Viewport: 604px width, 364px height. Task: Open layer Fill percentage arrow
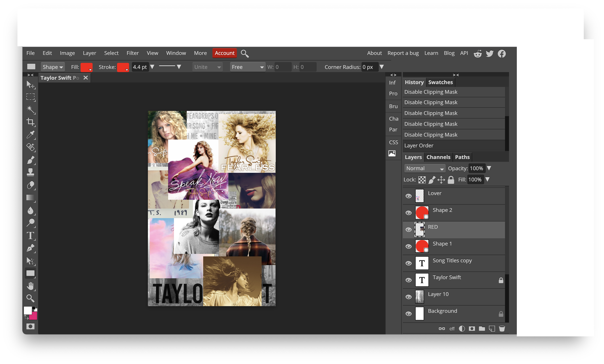(x=488, y=180)
